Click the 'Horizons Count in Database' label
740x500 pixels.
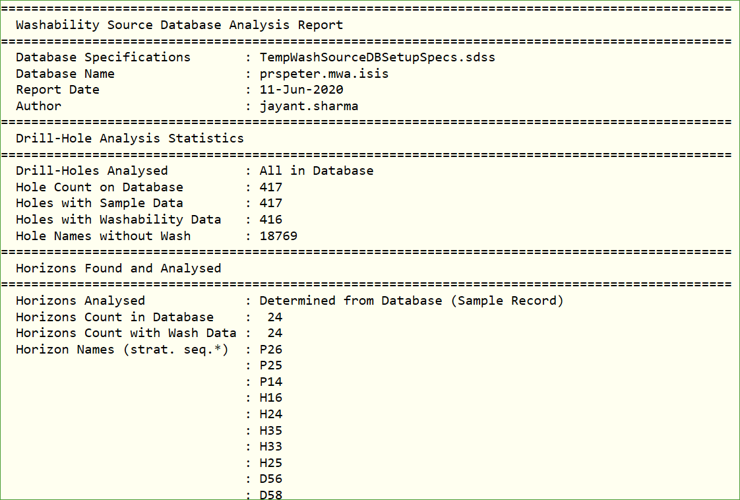[114, 317]
